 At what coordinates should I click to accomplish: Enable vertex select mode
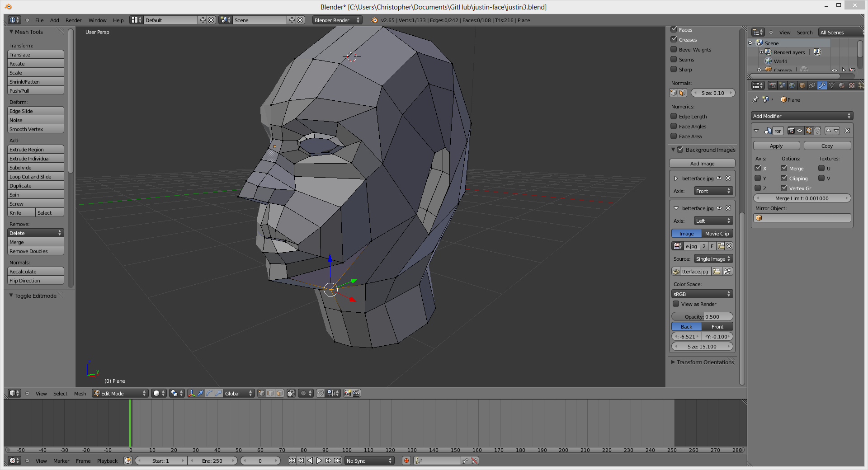pyautogui.click(x=261, y=393)
